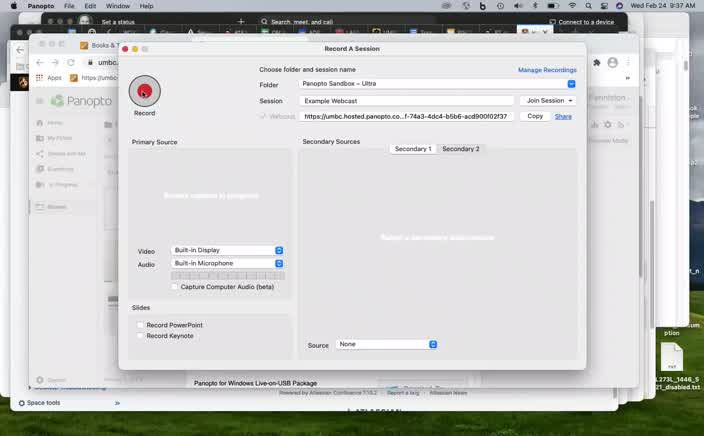The width and height of the screenshot is (704, 436).
Task: Expand bookmarks overflow chevron in Chrome
Action: tap(628, 78)
